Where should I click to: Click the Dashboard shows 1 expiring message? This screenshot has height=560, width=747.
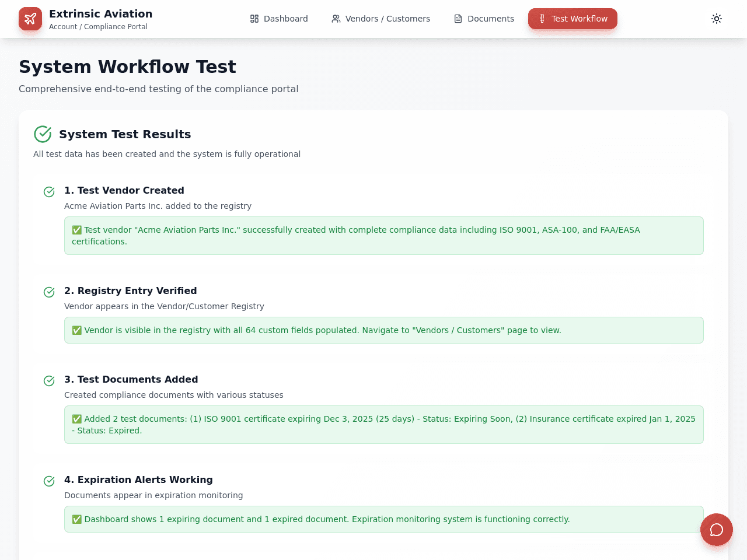(x=384, y=519)
